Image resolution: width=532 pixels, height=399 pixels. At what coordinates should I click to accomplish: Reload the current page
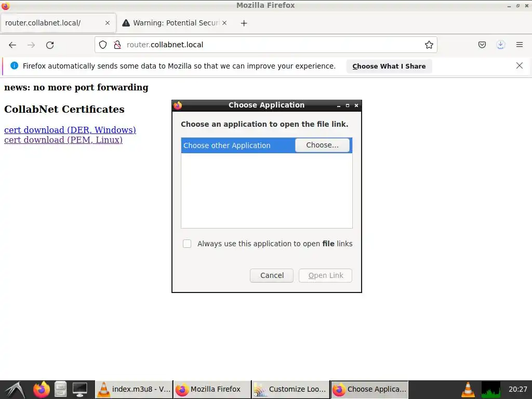(50, 45)
